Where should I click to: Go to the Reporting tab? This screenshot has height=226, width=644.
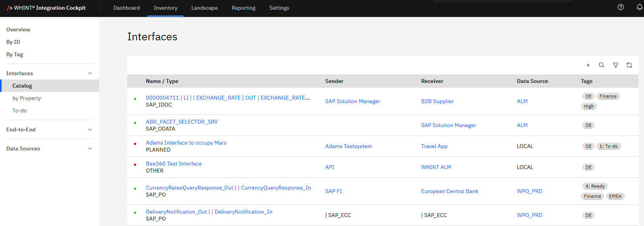[243, 8]
